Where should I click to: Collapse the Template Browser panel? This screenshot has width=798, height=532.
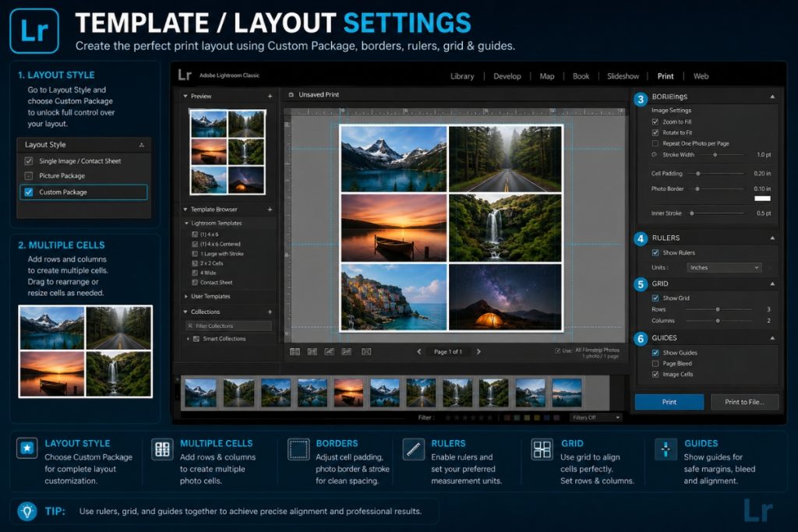pos(185,209)
